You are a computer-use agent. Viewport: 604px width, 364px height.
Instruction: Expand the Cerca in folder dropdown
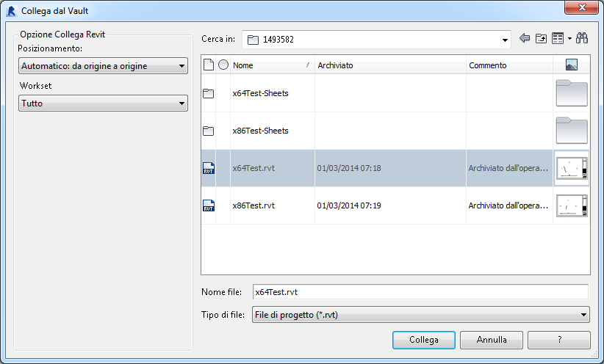pos(505,40)
